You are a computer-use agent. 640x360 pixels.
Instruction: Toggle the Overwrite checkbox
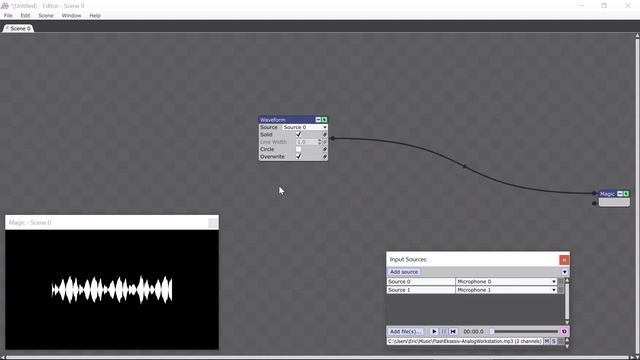[x=298, y=156]
